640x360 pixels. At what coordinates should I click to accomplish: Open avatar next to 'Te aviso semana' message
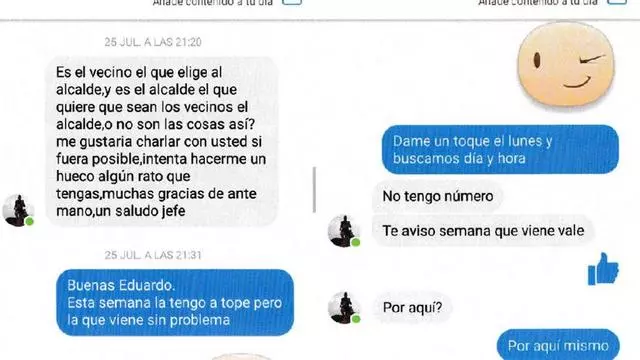(x=344, y=231)
